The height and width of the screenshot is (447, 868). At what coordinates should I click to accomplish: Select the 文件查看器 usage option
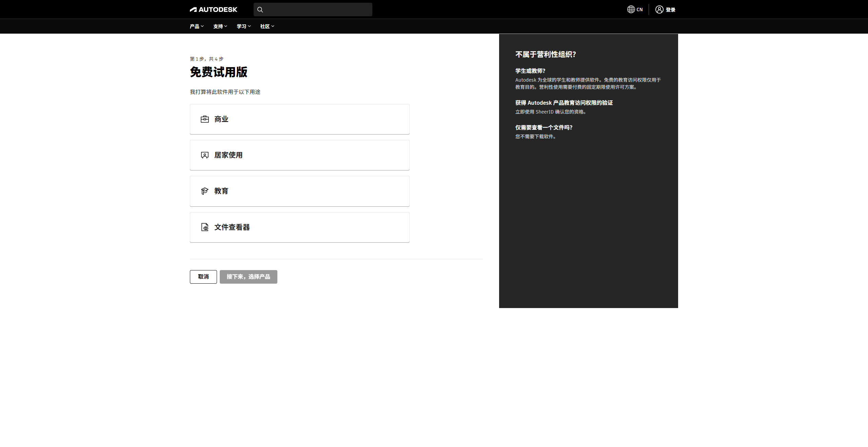(299, 227)
